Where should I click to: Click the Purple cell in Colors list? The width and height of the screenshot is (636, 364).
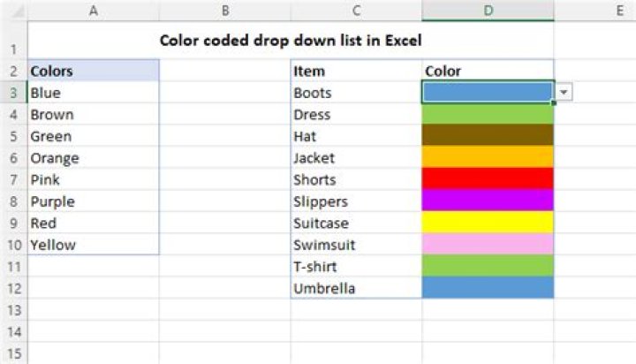point(94,201)
